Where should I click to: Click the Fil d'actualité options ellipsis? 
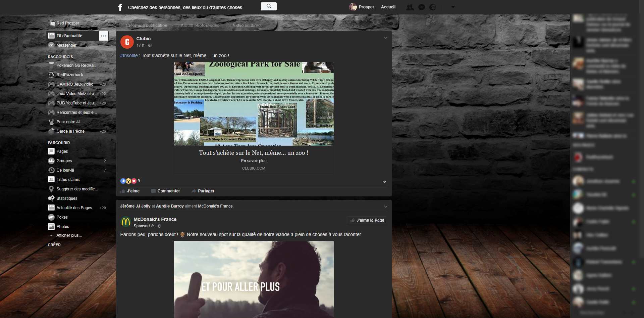click(x=104, y=36)
